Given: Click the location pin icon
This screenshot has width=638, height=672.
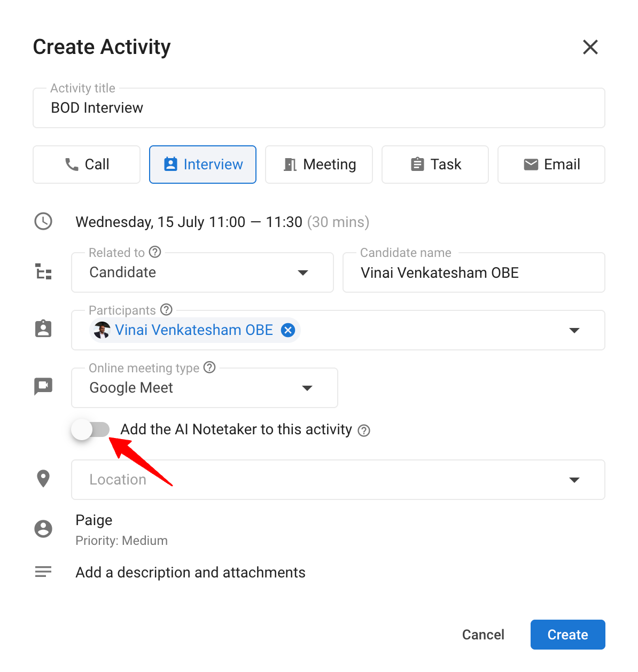Looking at the screenshot, I should coord(43,479).
